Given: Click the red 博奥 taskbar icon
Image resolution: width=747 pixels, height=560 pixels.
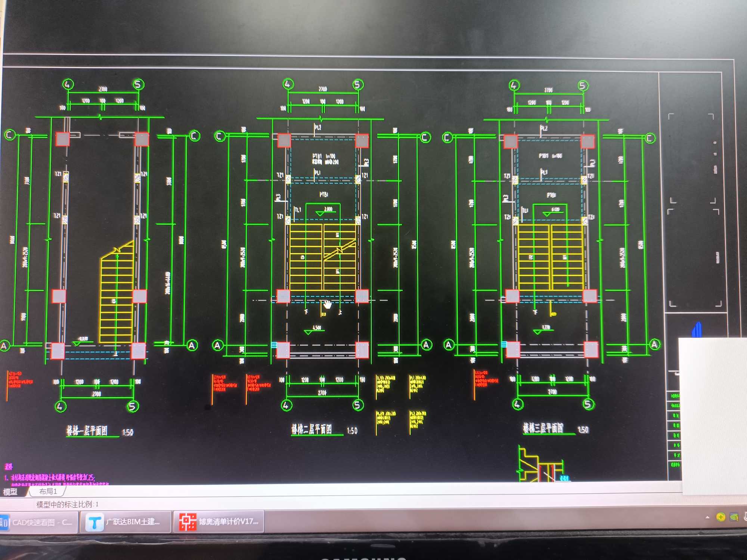Looking at the screenshot, I should 187,522.
